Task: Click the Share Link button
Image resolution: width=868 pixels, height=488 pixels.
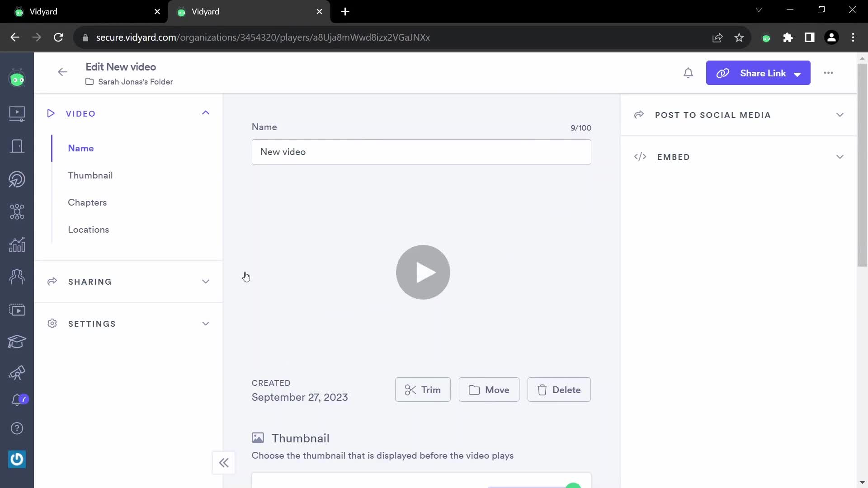Action: (758, 73)
